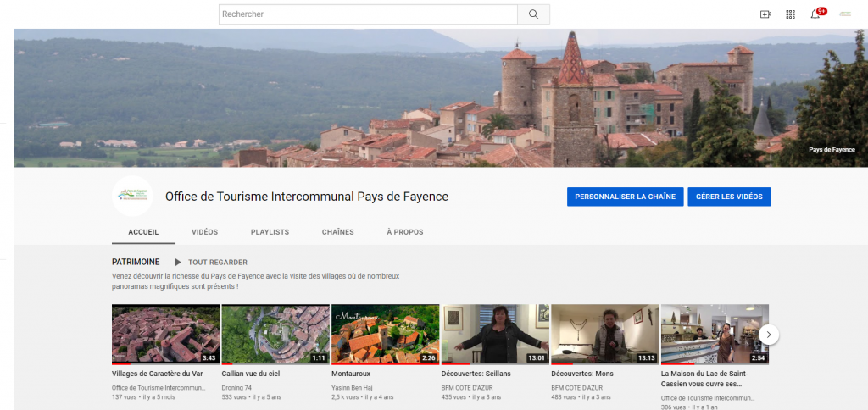Go to the Chaînes tab
Screen dimensions: 868x410
(337, 232)
